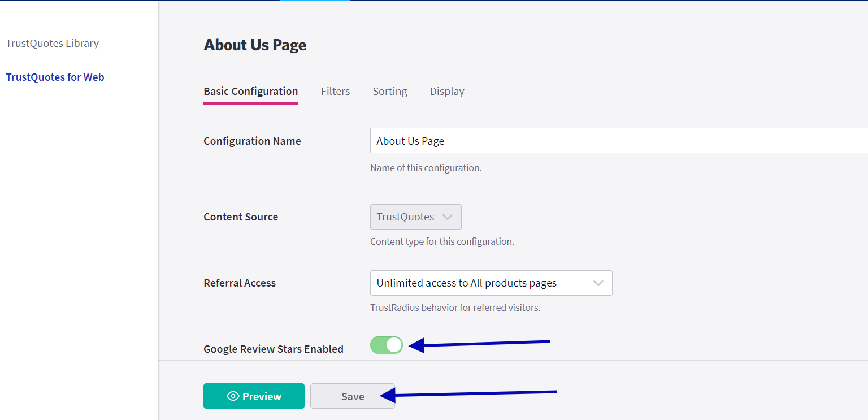Select TrustQuotes for Web sidebar link
The height and width of the screenshot is (420, 868).
[55, 77]
